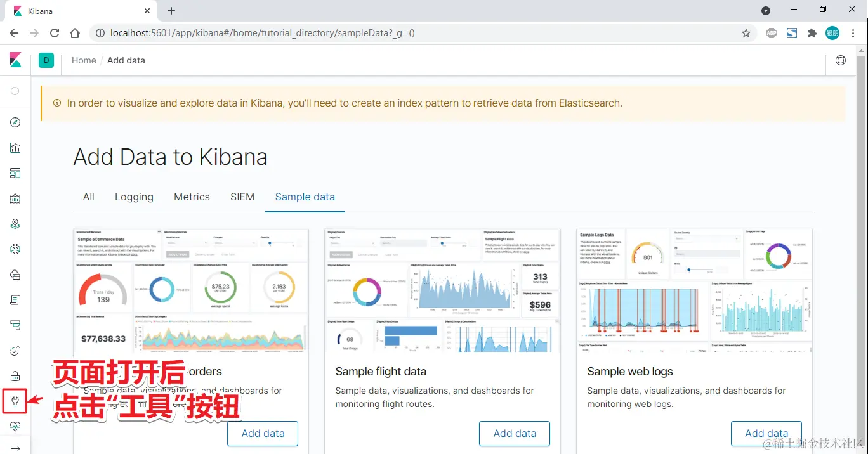Open Uptime from the sidebar

(x=15, y=351)
